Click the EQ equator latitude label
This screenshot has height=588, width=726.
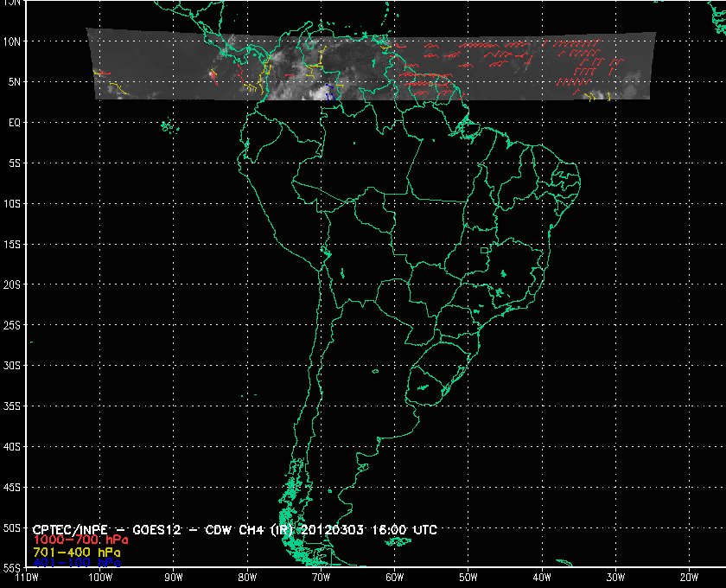coord(15,123)
